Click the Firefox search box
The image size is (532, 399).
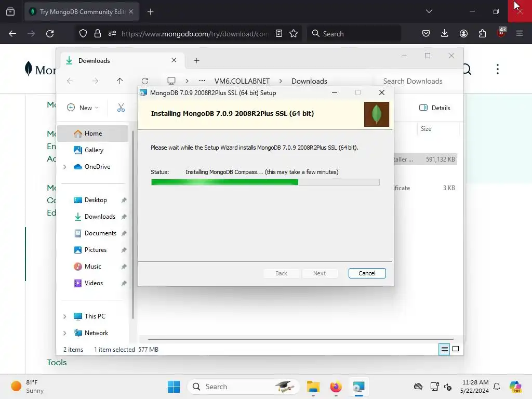[x=354, y=34]
